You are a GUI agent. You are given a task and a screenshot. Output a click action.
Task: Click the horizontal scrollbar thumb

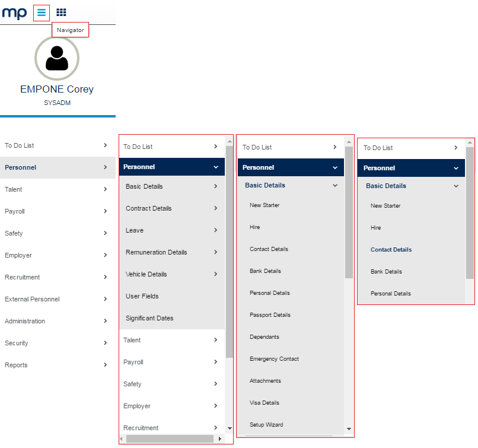(x=170, y=439)
